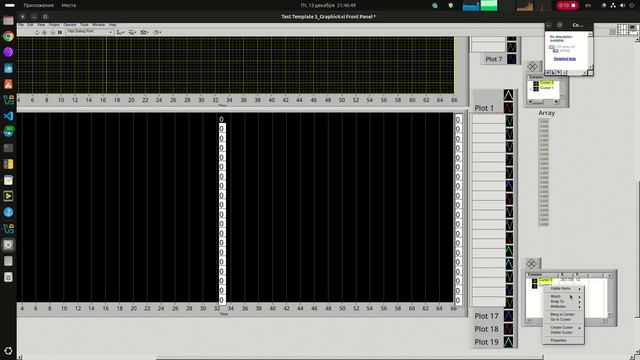Open the Edit menu

point(30,25)
